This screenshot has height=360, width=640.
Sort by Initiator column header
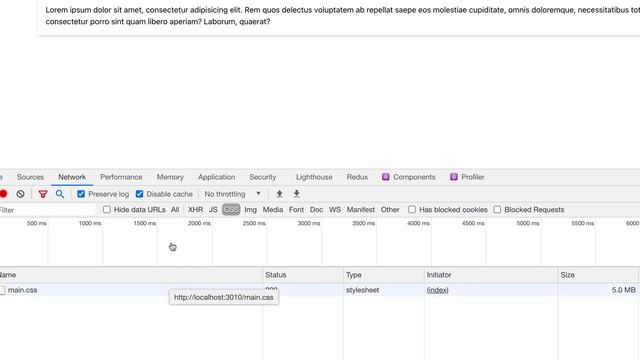491,275
